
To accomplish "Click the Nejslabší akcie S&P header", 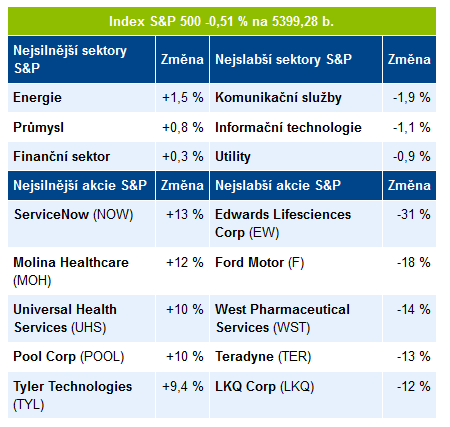I will coord(296,185).
